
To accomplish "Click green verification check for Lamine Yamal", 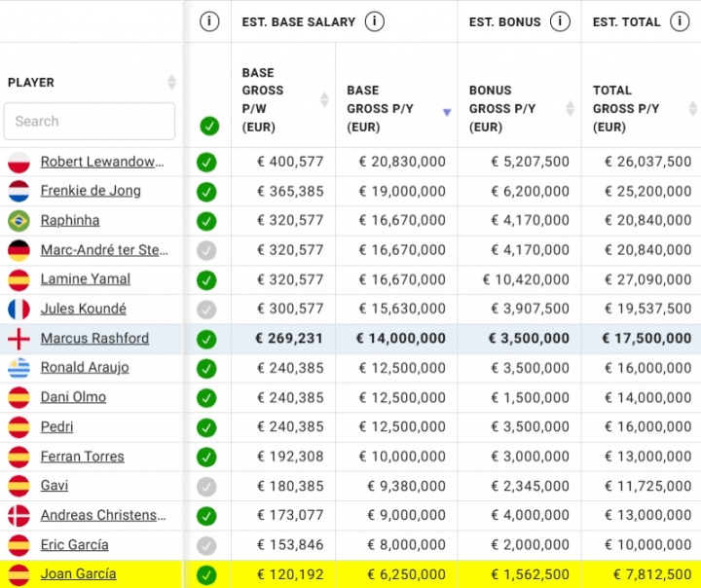I will (x=206, y=280).
